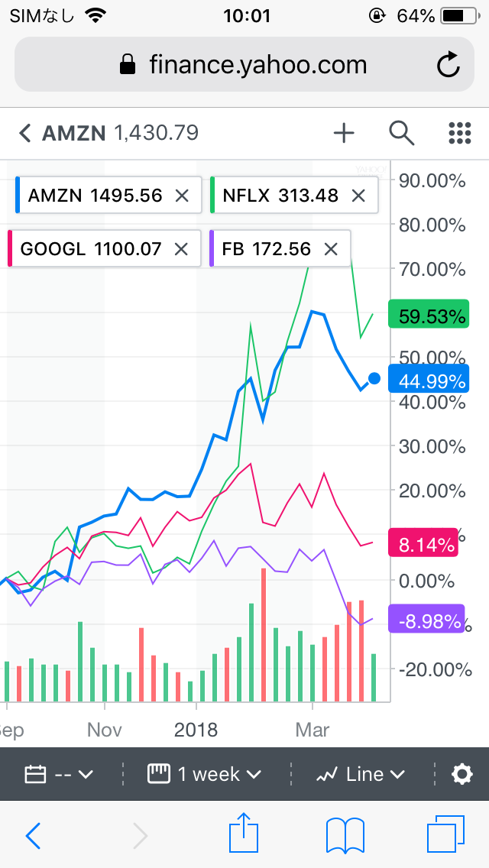Go back in Safari history
Image resolution: width=489 pixels, height=868 pixels.
pyautogui.click(x=33, y=835)
